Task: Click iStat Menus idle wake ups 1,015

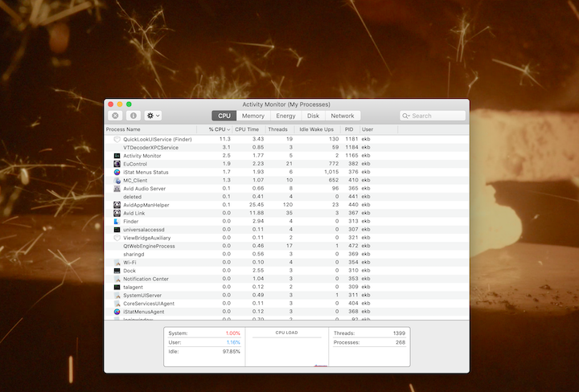Action: point(331,172)
